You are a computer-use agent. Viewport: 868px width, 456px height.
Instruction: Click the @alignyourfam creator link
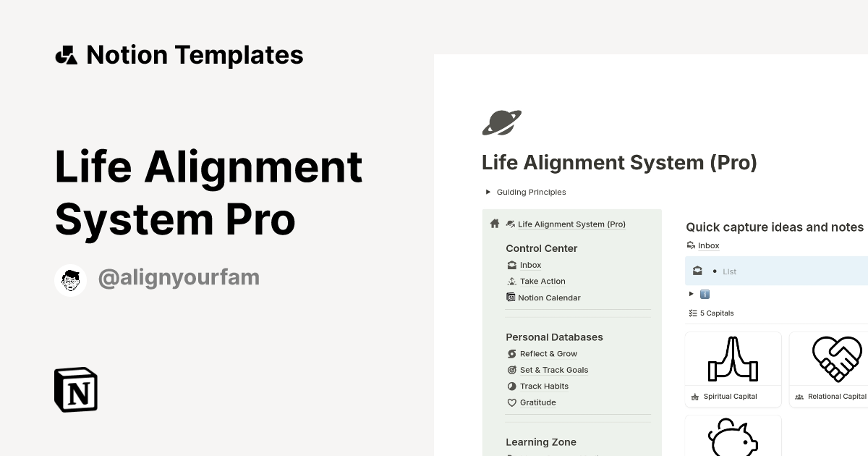(x=179, y=277)
